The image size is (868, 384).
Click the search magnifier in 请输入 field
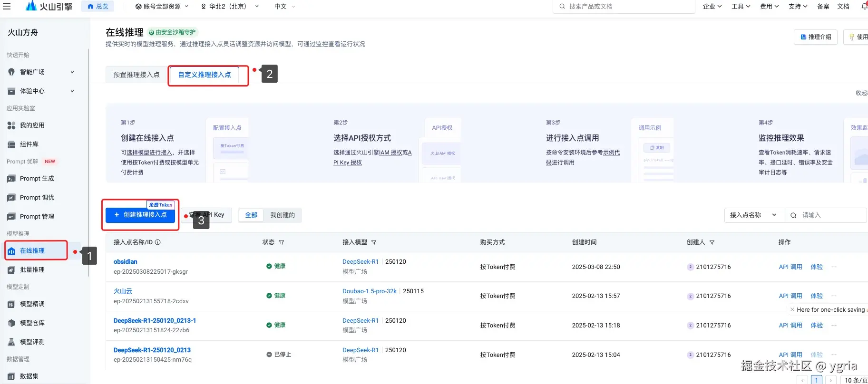(793, 215)
